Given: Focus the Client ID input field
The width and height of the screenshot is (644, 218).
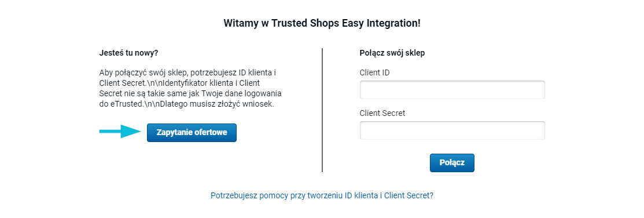Looking at the screenshot, I should pyautogui.click(x=452, y=90).
